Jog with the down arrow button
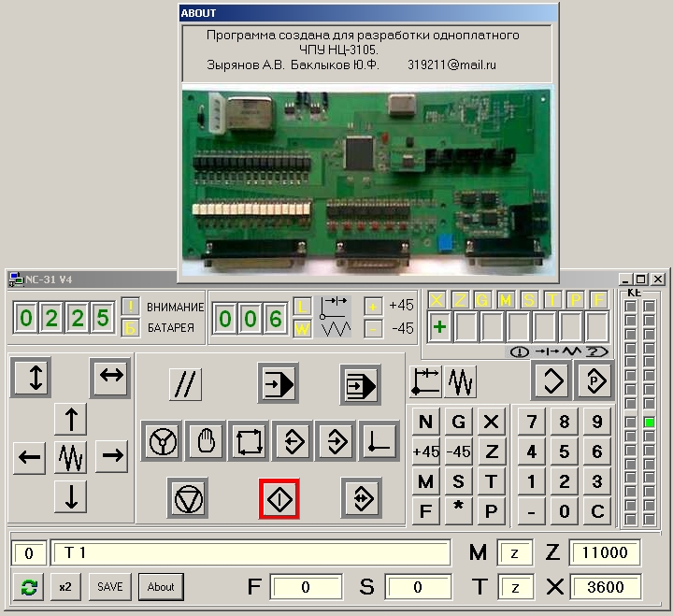This screenshot has width=673, height=616. click(71, 496)
